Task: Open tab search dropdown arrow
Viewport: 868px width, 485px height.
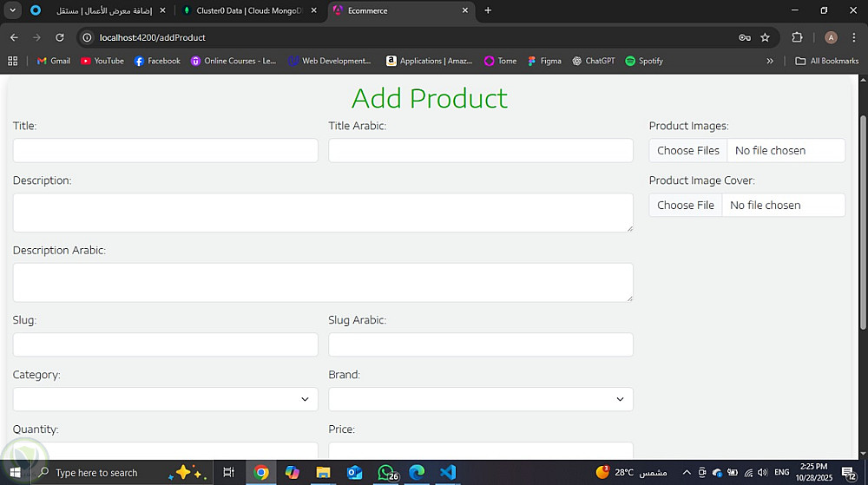Action: tap(12, 10)
